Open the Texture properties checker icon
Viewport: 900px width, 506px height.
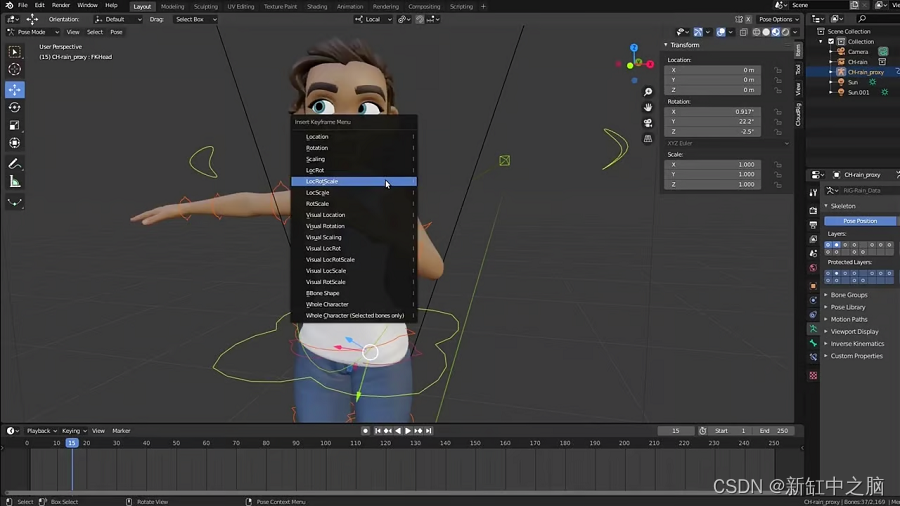tap(813, 375)
